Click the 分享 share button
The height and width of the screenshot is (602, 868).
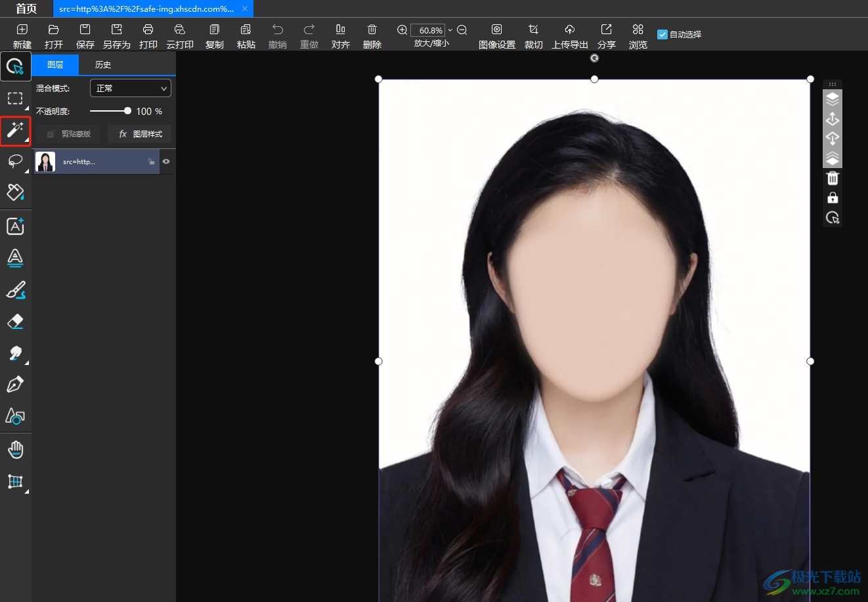607,36
